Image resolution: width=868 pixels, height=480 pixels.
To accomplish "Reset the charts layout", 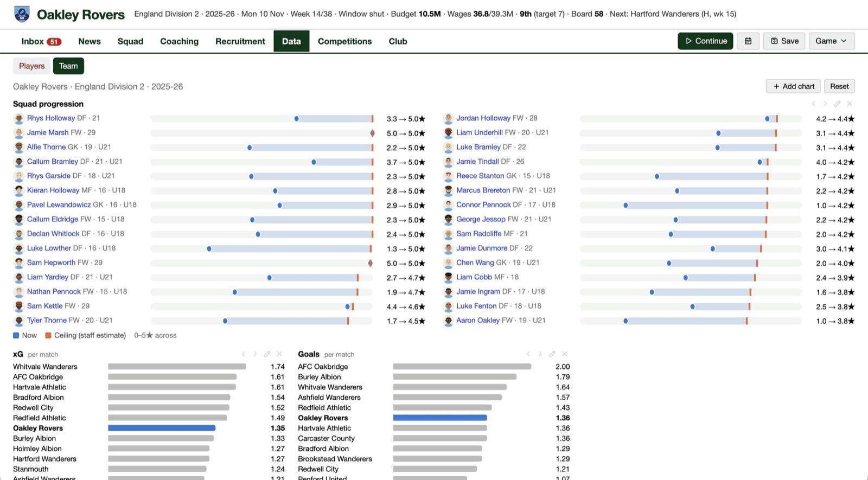I will click(839, 86).
